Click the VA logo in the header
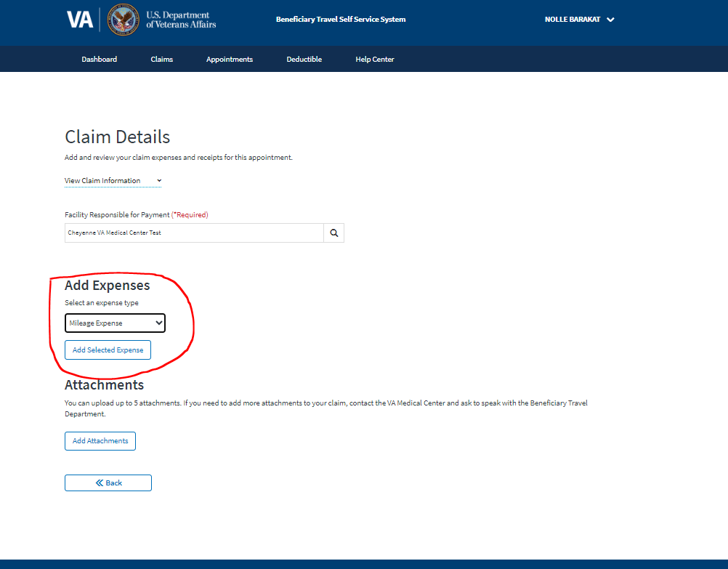728x569 pixels. point(80,20)
